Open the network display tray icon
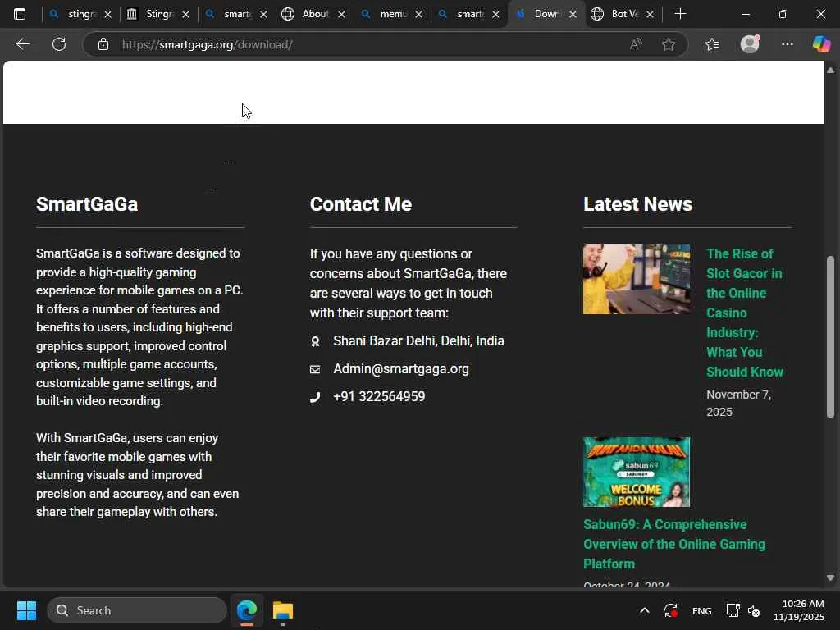Screen dimensions: 840x630 [x=733, y=610]
